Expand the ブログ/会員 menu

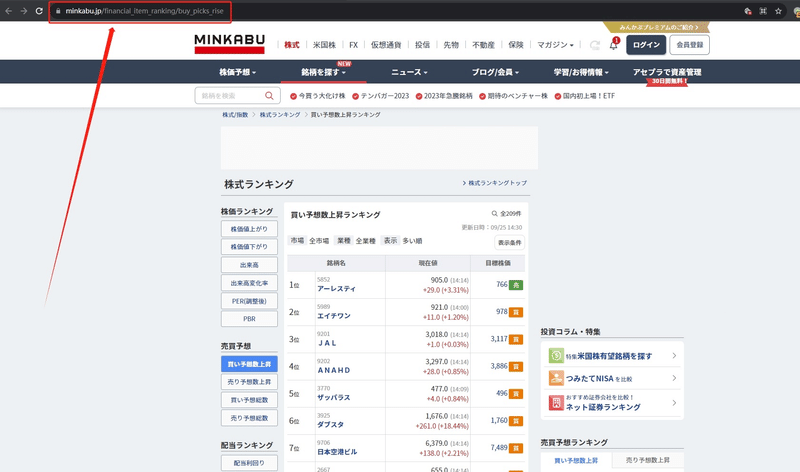coord(495,72)
